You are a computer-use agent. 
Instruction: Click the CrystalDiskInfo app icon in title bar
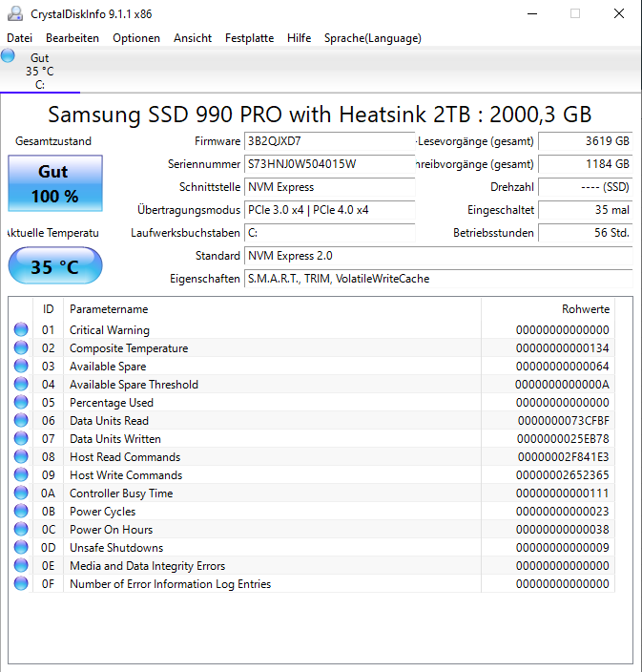pyautogui.click(x=15, y=13)
